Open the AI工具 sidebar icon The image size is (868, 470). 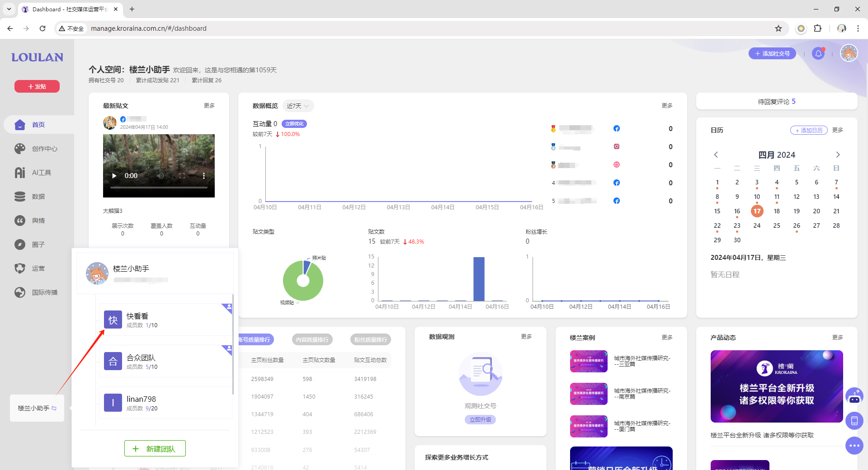click(20, 173)
